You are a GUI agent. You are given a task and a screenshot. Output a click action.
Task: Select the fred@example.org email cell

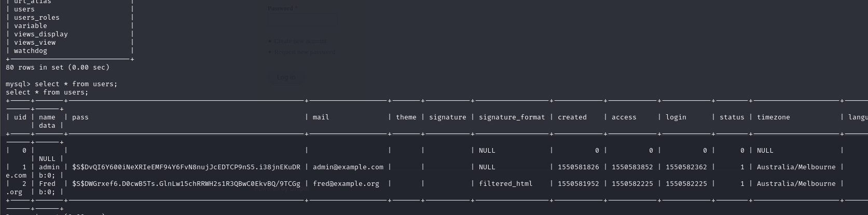pos(346,184)
